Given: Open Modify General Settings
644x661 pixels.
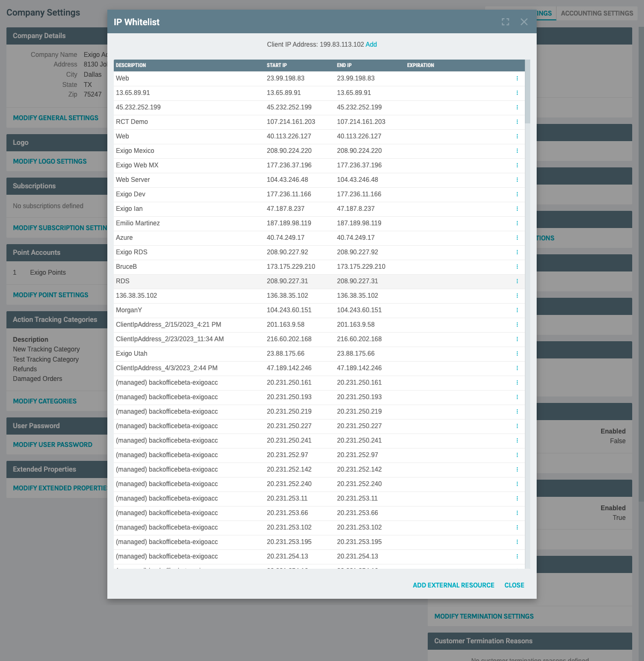Looking at the screenshot, I should point(55,117).
